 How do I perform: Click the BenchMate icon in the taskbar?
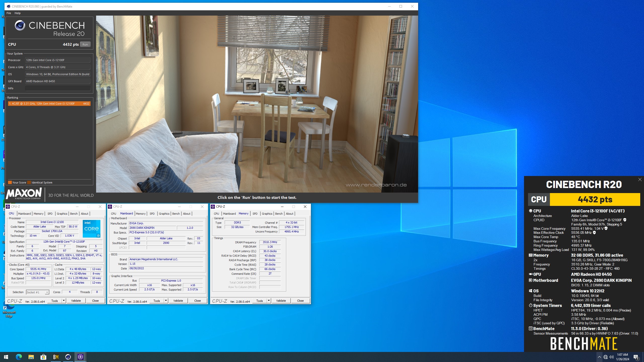point(56,357)
